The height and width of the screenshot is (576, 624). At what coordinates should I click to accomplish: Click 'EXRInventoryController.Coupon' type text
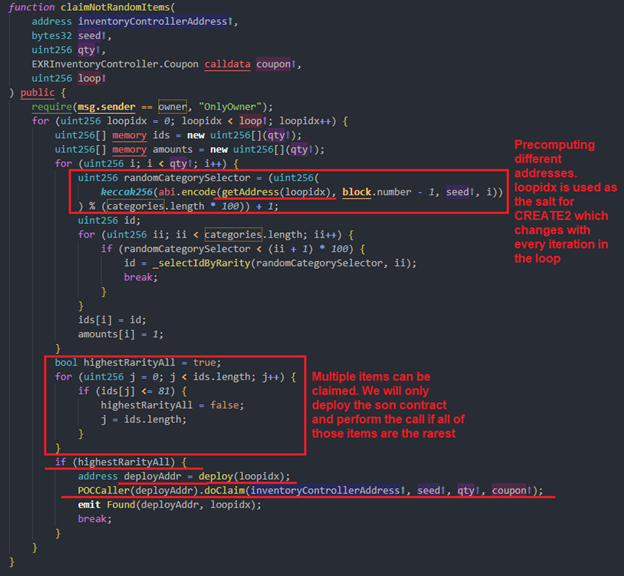[x=115, y=64]
